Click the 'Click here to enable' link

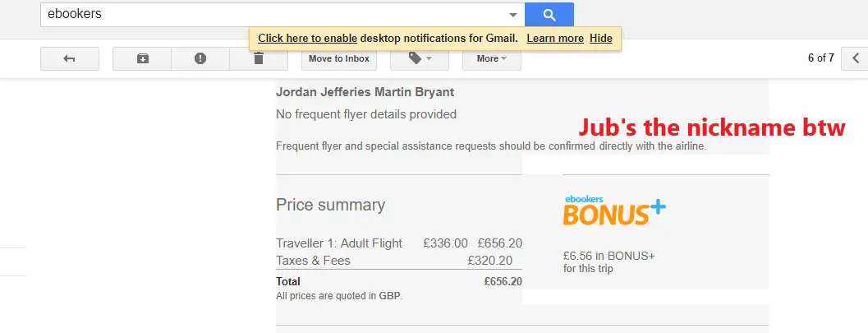click(307, 38)
